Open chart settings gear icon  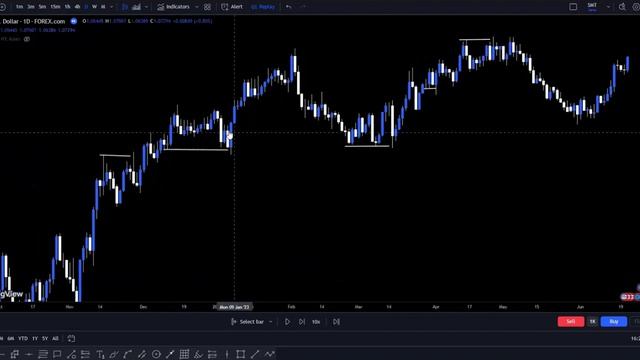pos(636,7)
